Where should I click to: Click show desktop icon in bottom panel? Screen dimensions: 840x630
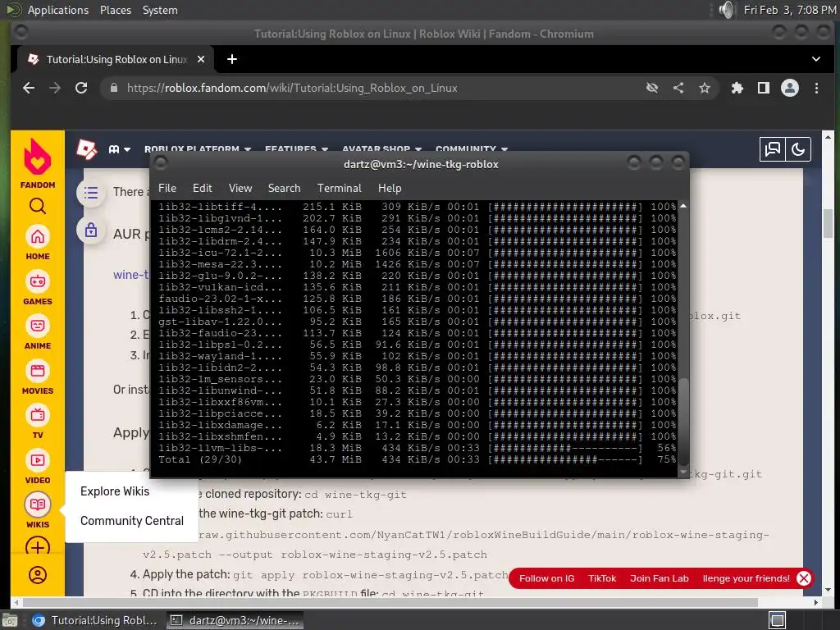10,620
